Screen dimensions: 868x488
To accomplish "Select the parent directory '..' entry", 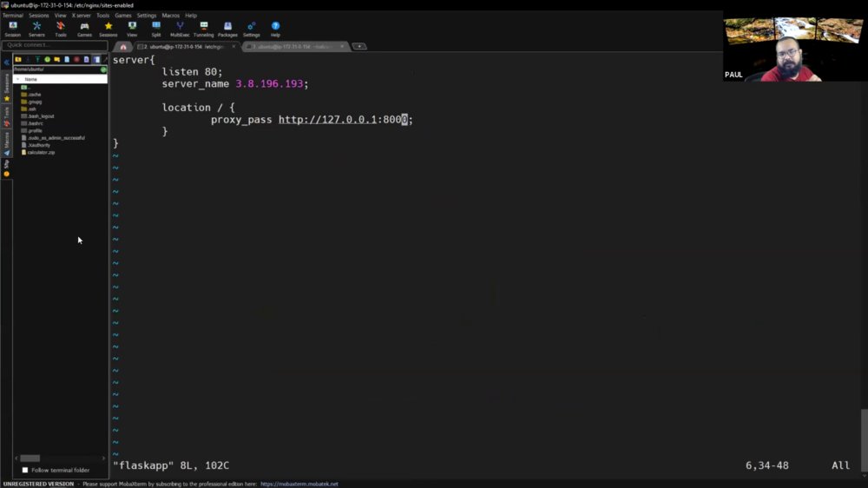I will click(x=25, y=87).
